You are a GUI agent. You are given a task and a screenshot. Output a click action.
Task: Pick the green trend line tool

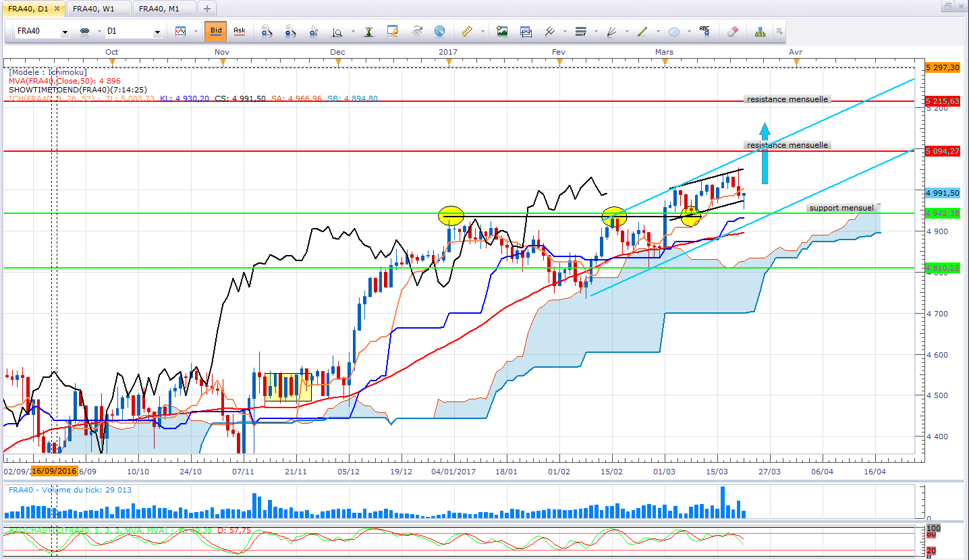pyautogui.click(x=642, y=31)
